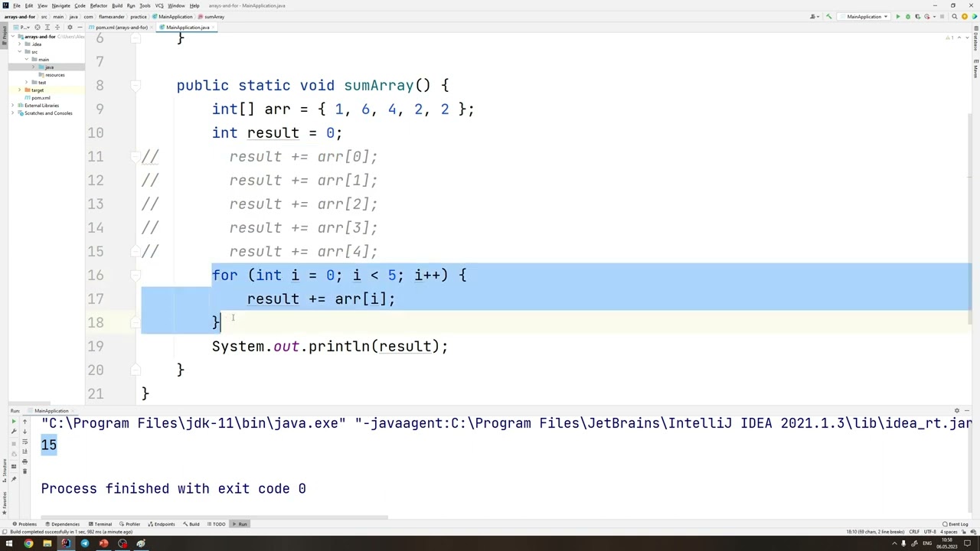
Task: Select the resources folder
Action: pyautogui.click(x=52, y=75)
